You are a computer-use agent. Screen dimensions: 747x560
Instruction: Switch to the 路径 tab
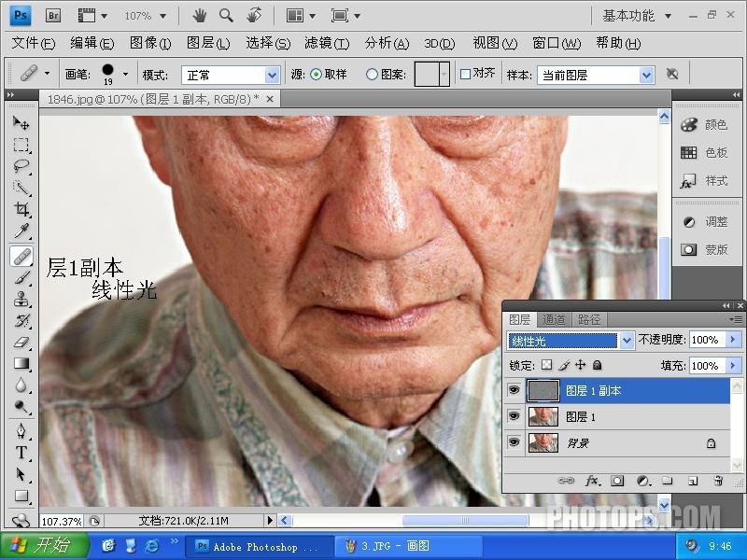point(589,319)
